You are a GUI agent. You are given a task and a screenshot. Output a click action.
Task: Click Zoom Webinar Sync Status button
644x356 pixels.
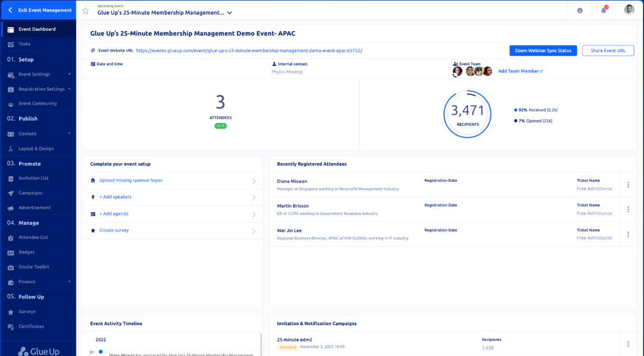(543, 51)
